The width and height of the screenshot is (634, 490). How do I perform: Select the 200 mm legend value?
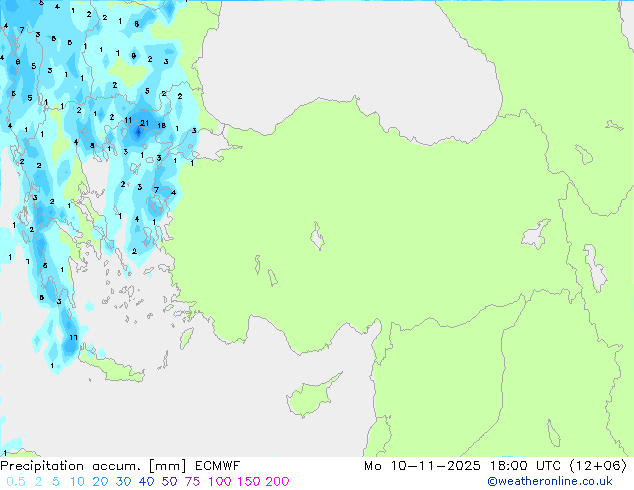pos(277,482)
